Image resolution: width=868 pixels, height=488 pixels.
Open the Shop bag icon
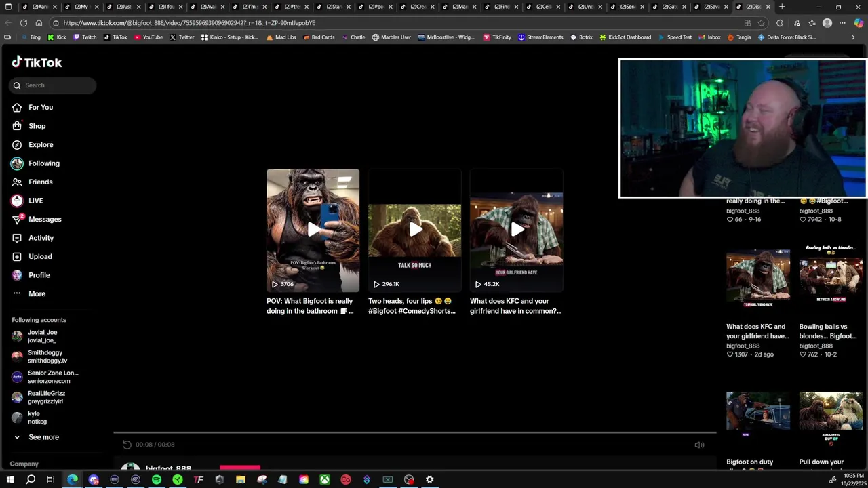[17, 126]
